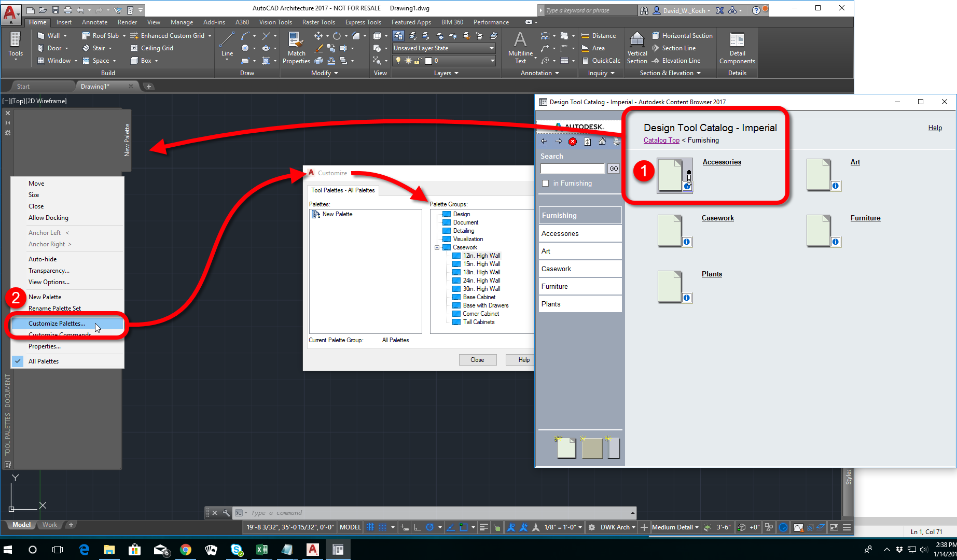Toggle the layer lock icon

(x=418, y=61)
